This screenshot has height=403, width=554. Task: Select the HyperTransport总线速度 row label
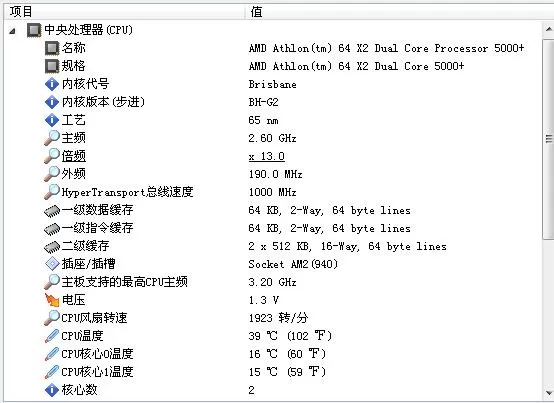(127, 192)
